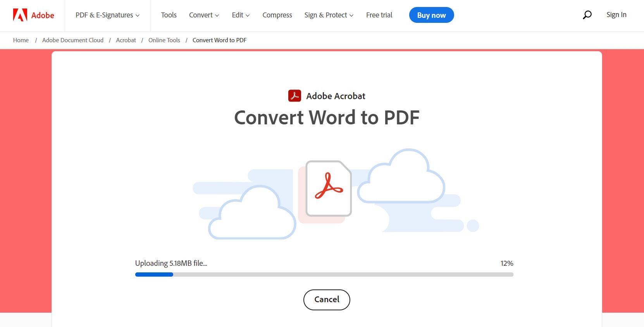Click the Convert Word to PDF heading
Image resolution: width=644 pixels, height=327 pixels.
click(x=327, y=117)
